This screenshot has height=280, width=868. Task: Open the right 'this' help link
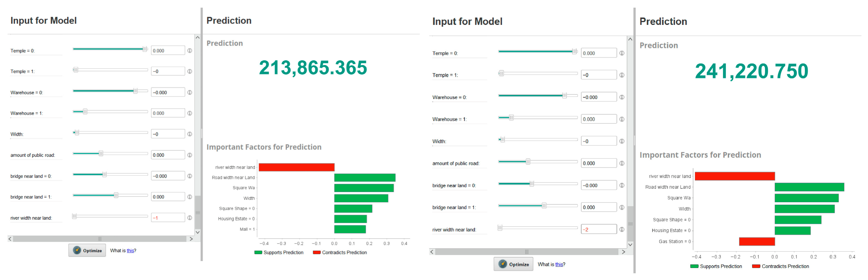pyautogui.click(x=559, y=264)
